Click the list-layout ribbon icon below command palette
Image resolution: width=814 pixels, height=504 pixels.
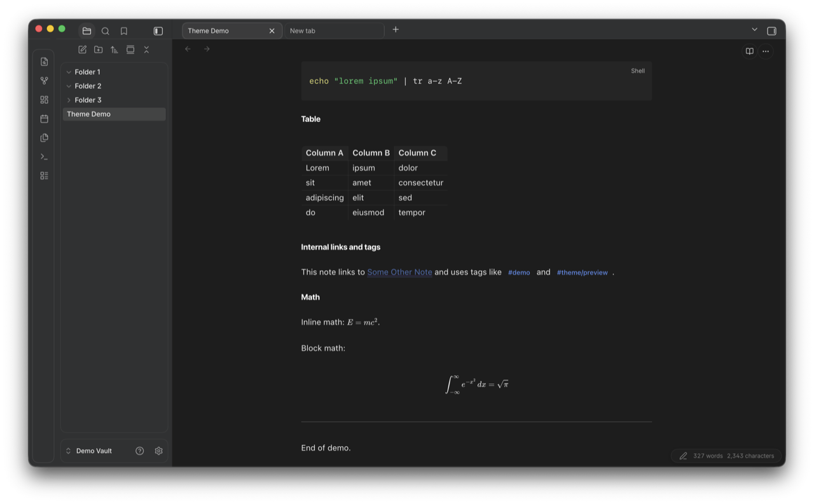tap(44, 175)
